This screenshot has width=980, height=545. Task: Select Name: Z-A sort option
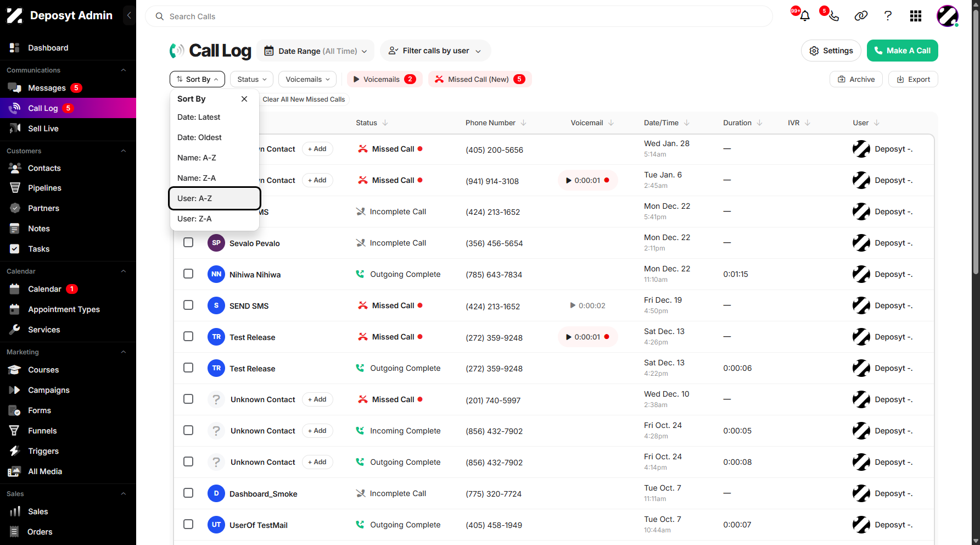click(x=214, y=178)
